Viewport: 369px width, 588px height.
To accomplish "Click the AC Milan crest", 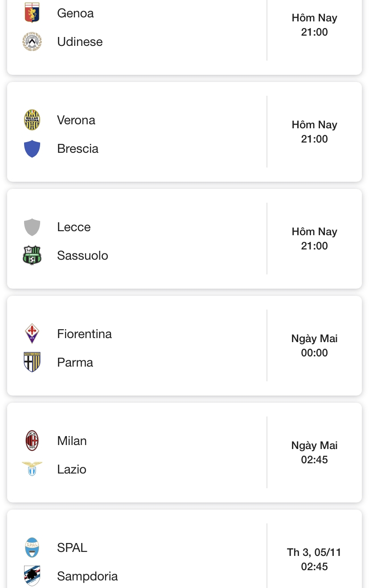I will click(x=32, y=441).
